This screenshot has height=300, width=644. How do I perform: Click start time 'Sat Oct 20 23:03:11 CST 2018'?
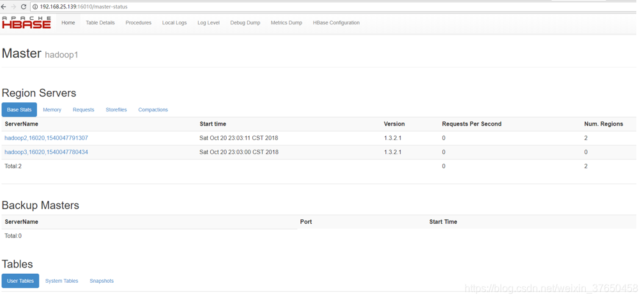click(239, 138)
